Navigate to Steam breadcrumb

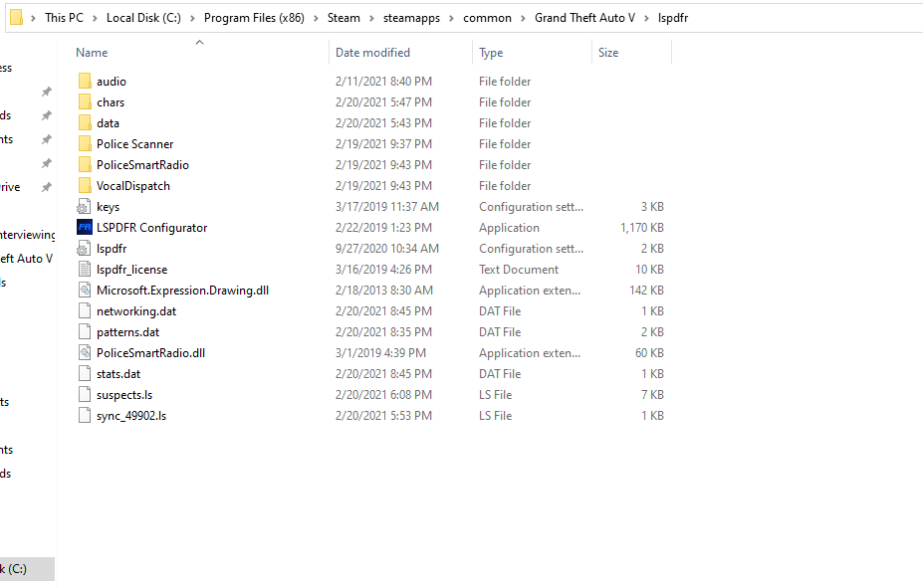(x=344, y=18)
